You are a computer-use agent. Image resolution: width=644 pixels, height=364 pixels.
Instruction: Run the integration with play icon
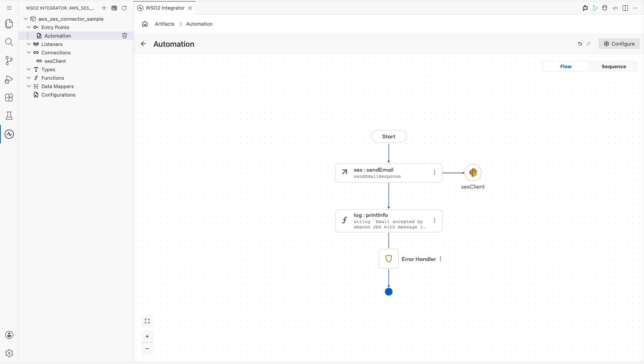595,8
